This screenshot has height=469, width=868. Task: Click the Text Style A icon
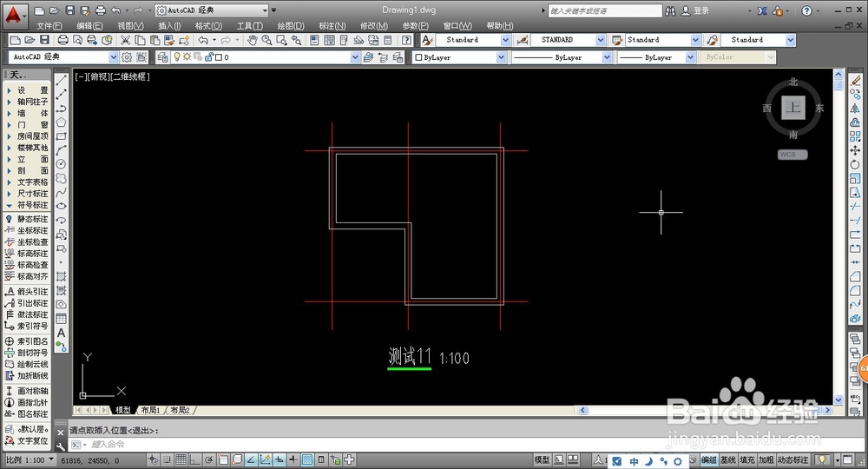click(x=427, y=40)
